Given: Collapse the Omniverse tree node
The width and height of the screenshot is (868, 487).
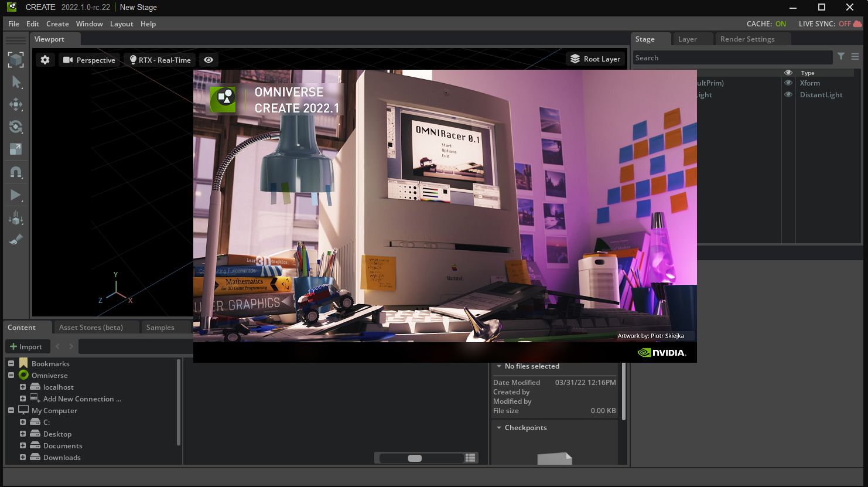Looking at the screenshot, I should pyautogui.click(x=11, y=375).
